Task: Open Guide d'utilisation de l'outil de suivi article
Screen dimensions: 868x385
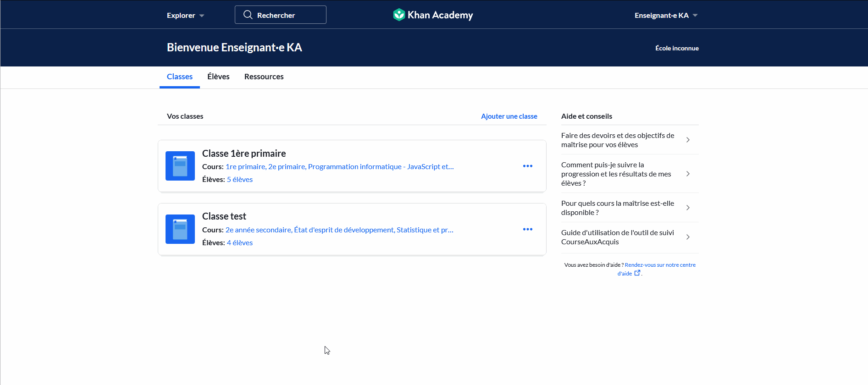Action: [x=630, y=237]
